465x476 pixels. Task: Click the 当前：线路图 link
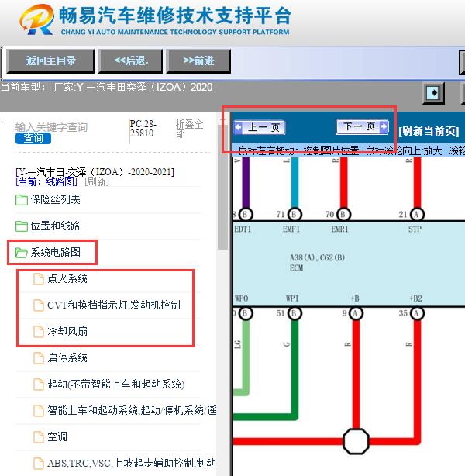click(46, 182)
